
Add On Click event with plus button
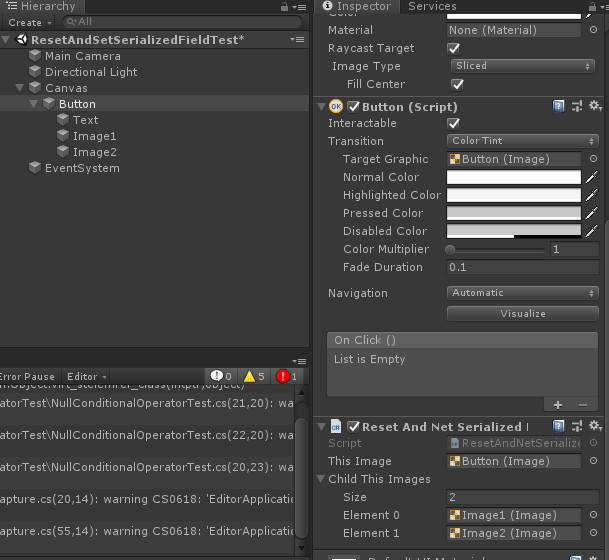coord(558,405)
